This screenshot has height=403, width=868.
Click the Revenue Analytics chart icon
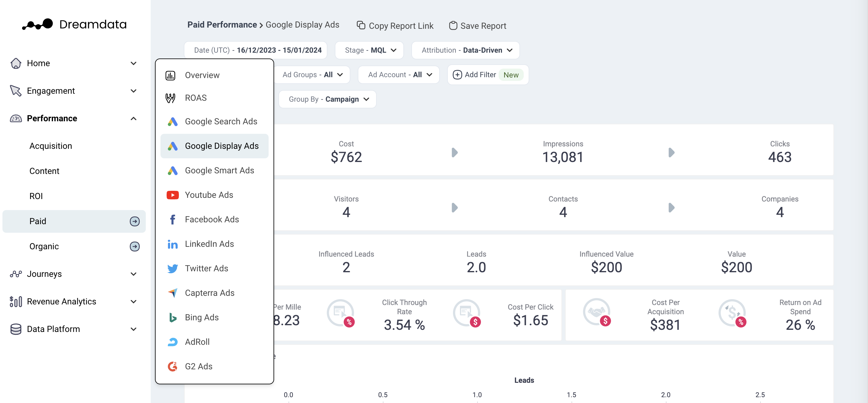(x=16, y=301)
